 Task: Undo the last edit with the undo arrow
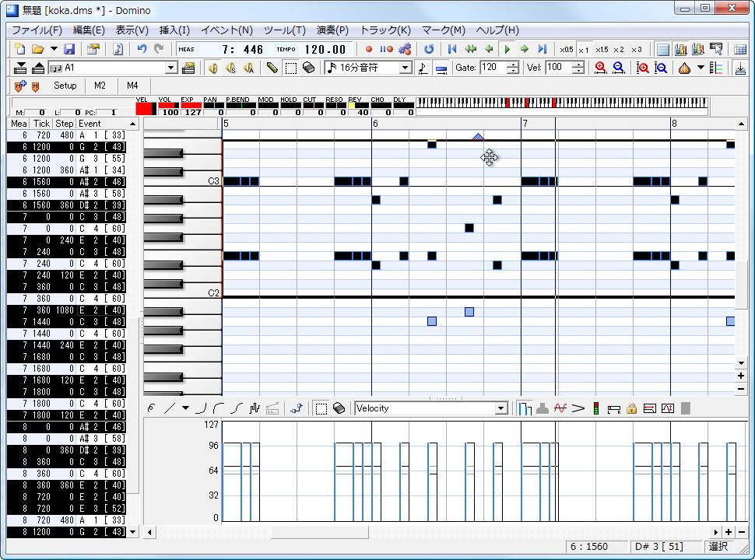point(140,48)
